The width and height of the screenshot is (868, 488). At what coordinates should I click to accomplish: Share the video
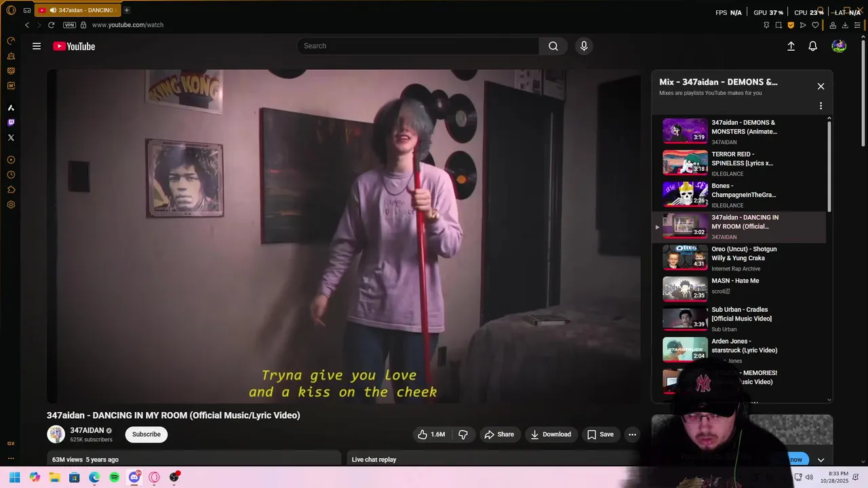[x=499, y=434]
